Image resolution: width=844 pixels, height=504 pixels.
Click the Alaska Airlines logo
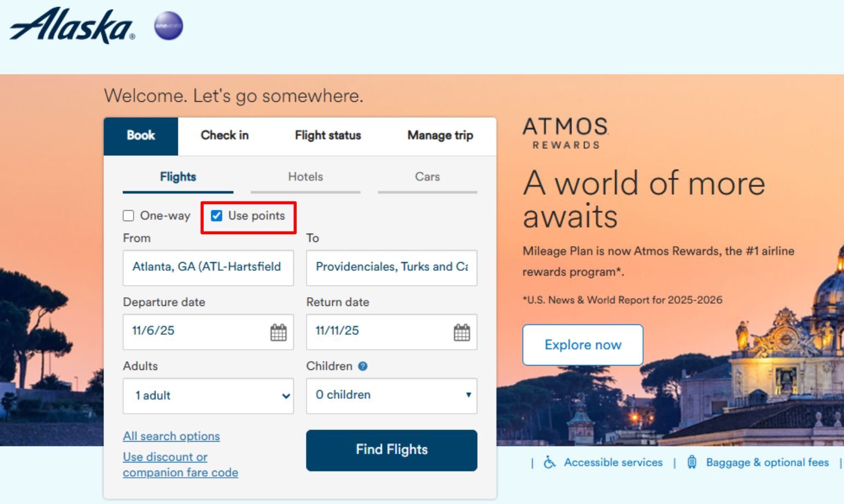point(72,26)
